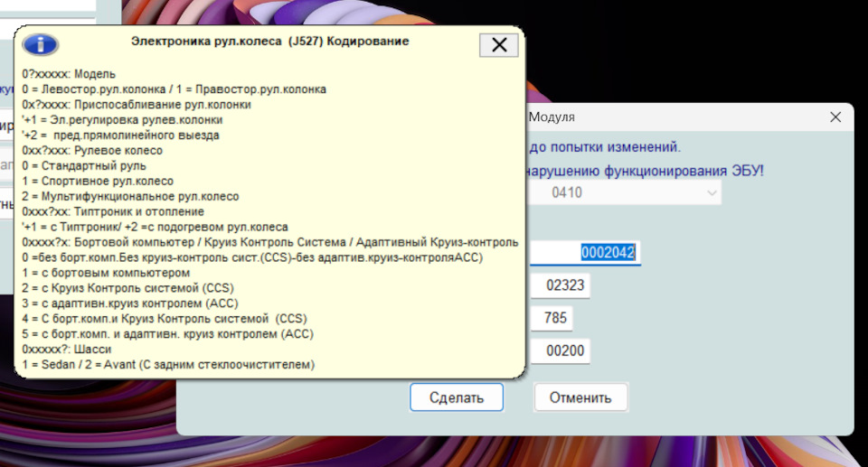Select line '2 = с Круиз Контроль системой (CCS)'
Screen dimensions: 868x467
(x=127, y=288)
